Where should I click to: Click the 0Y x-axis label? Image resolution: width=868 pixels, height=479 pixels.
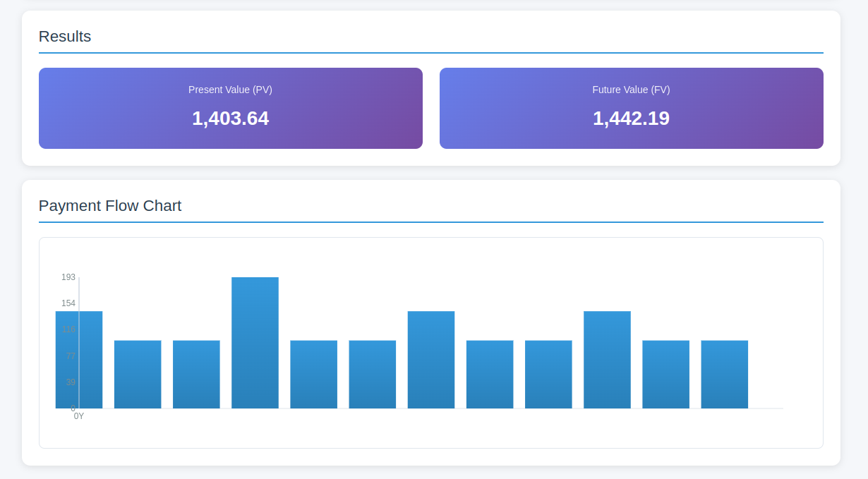(79, 416)
